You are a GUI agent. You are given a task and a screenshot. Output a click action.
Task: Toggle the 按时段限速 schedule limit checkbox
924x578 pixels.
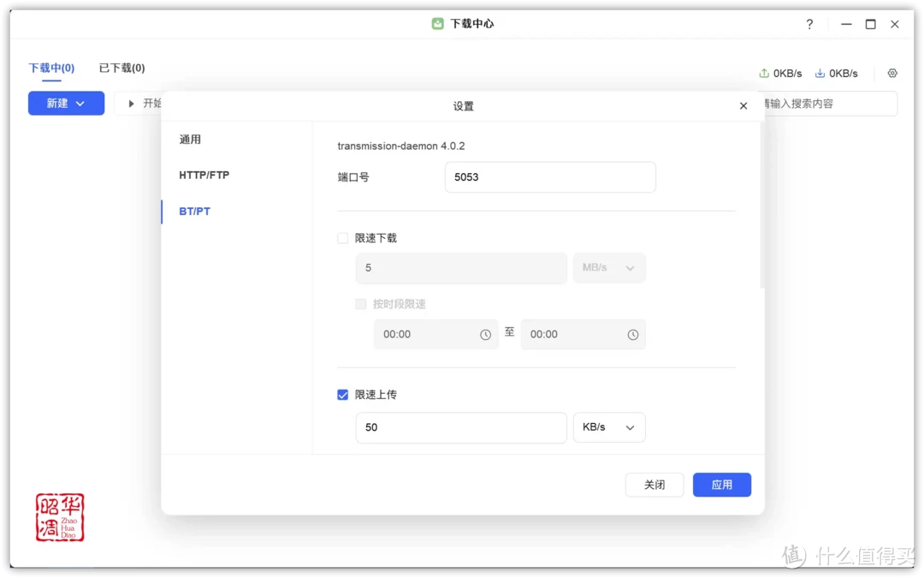pyautogui.click(x=361, y=304)
